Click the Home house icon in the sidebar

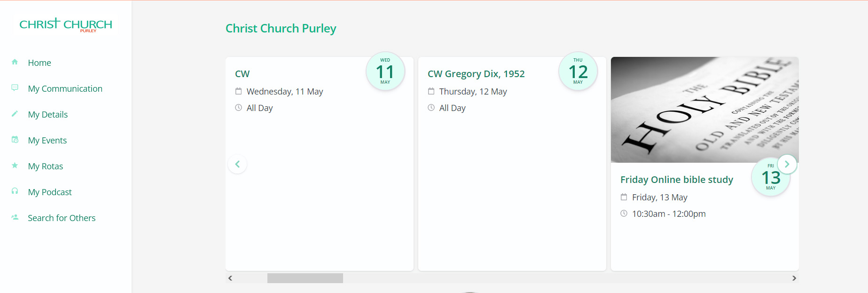(15, 62)
